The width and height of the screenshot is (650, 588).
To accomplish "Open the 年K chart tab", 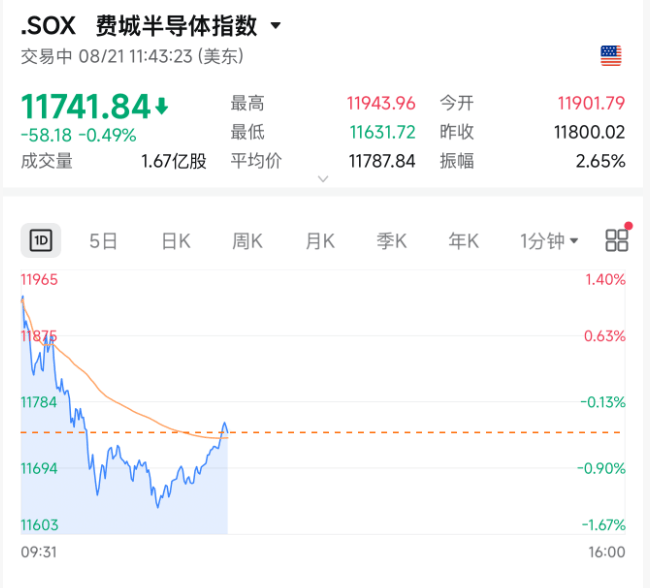I will click(x=463, y=241).
